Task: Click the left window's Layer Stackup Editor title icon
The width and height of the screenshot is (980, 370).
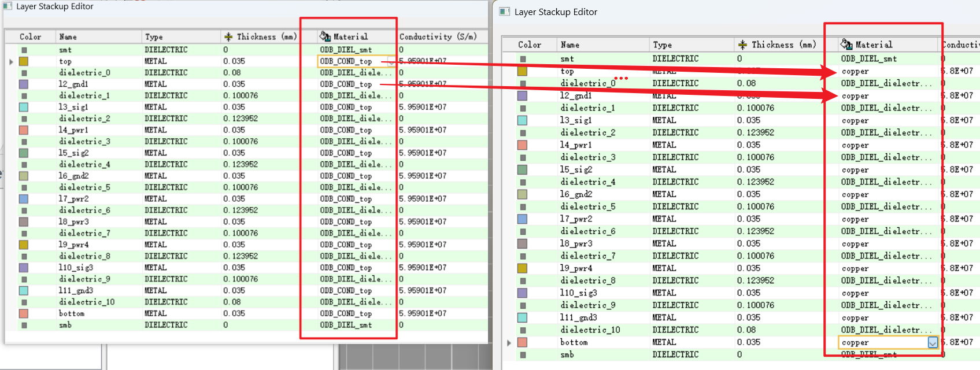Action: click(7, 6)
